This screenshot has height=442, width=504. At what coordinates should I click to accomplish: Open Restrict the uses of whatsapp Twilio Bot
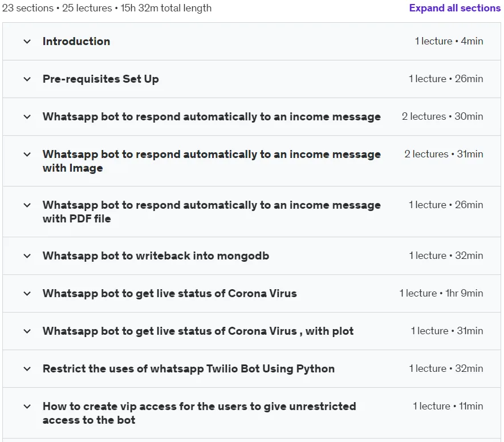(189, 368)
